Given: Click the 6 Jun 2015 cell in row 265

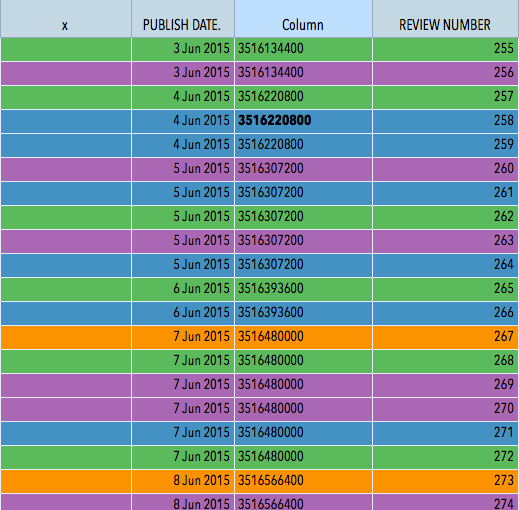Looking at the screenshot, I should pos(183,289).
